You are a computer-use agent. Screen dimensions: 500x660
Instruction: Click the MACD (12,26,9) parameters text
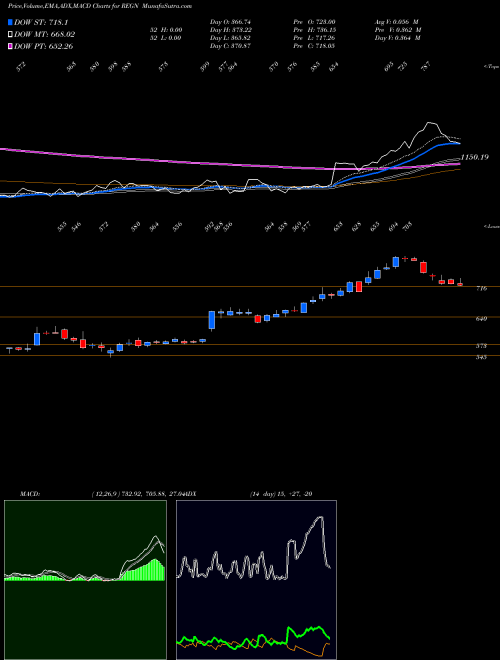[138, 494]
